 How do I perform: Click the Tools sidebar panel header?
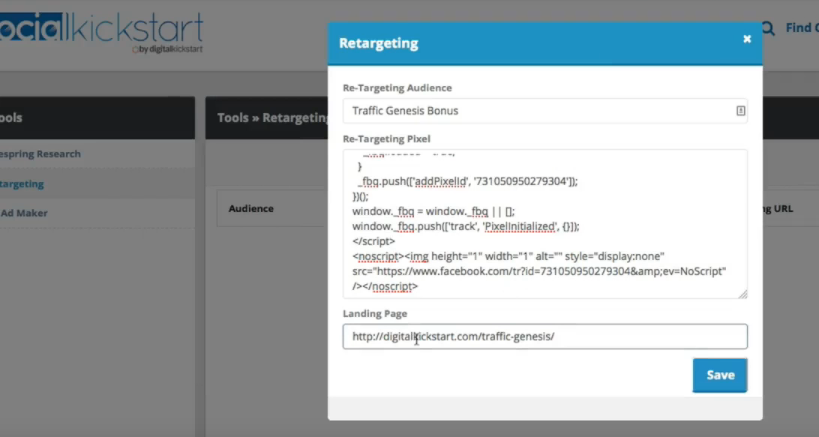tap(97, 117)
